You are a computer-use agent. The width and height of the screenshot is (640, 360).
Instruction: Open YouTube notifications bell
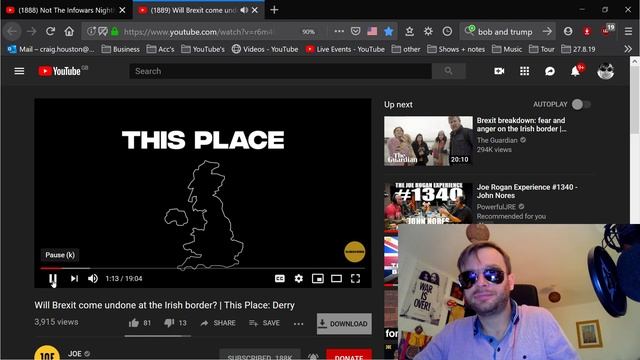[x=576, y=71]
